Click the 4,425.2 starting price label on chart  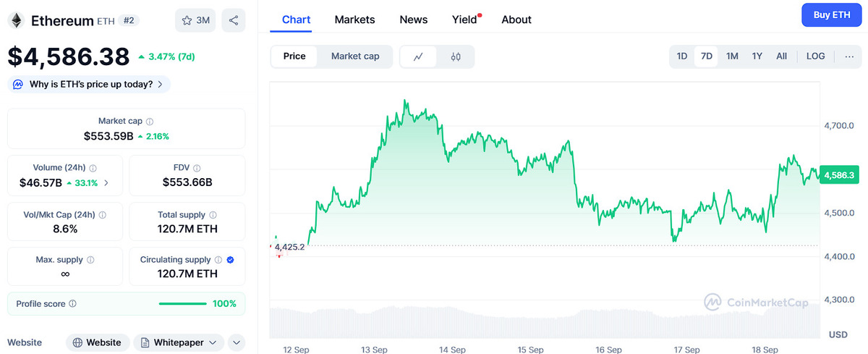click(289, 247)
